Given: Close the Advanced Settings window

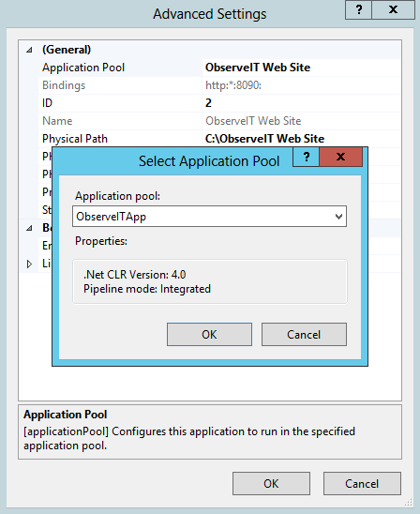Looking at the screenshot, I should tap(393, 9).
